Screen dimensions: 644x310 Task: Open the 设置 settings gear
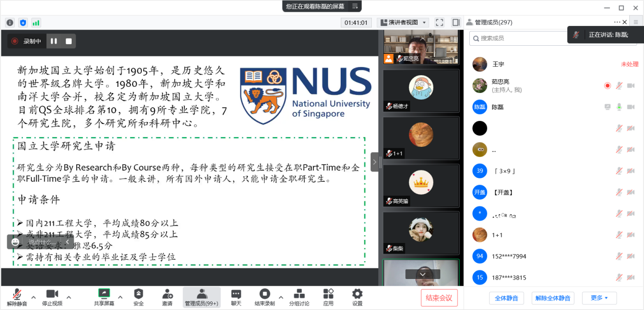(x=357, y=297)
